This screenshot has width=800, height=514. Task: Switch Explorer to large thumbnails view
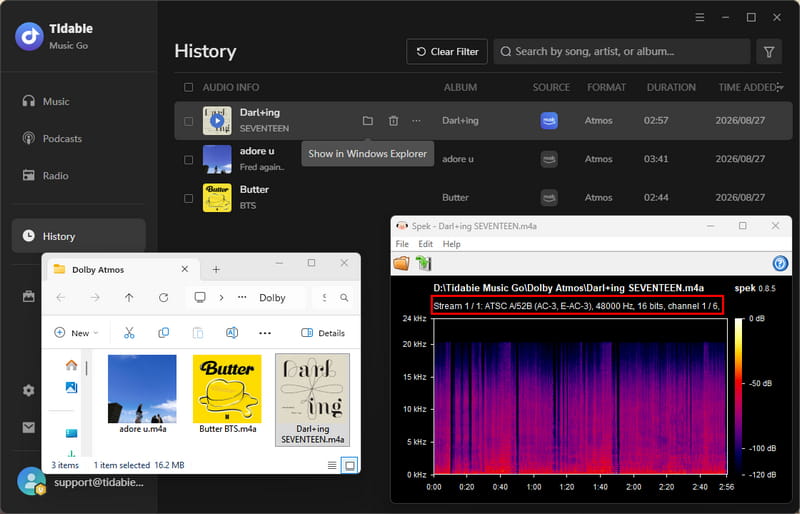[349, 465]
